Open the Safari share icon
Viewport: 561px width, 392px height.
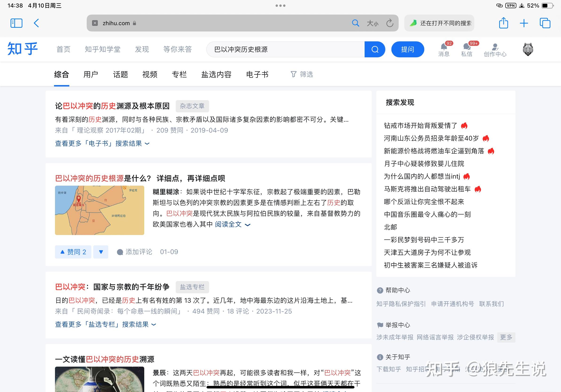click(x=503, y=23)
